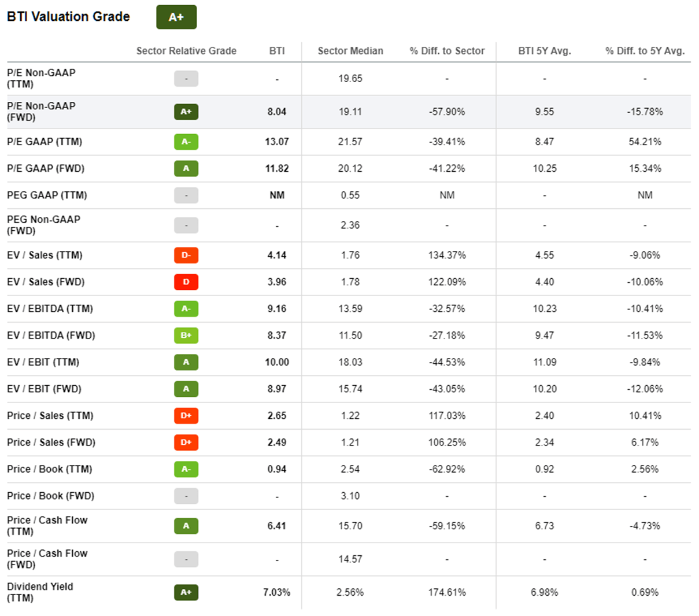This screenshot has height=616, width=699.
Task: Open the EV / EBIT (TTM) metric label
Action: point(43,362)
